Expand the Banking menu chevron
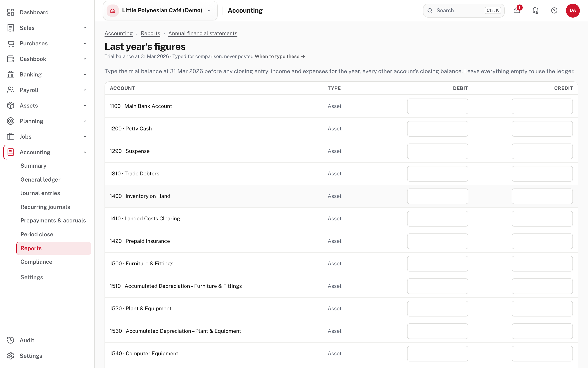 85,74
